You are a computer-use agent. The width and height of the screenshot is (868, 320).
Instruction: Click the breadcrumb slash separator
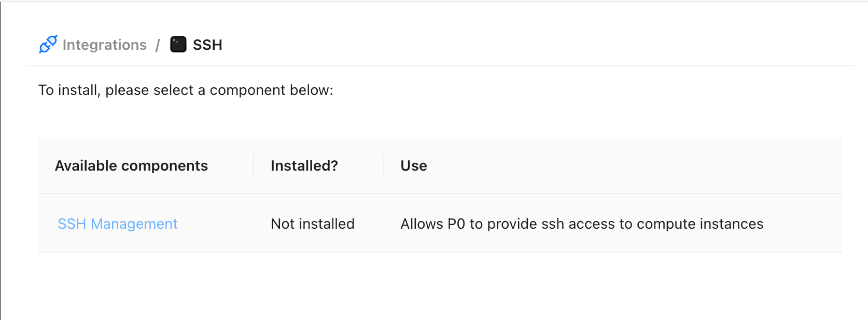[158, 46]
